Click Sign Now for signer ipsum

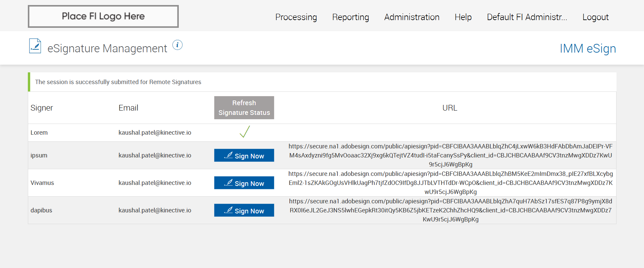click(x=244, y=155)
